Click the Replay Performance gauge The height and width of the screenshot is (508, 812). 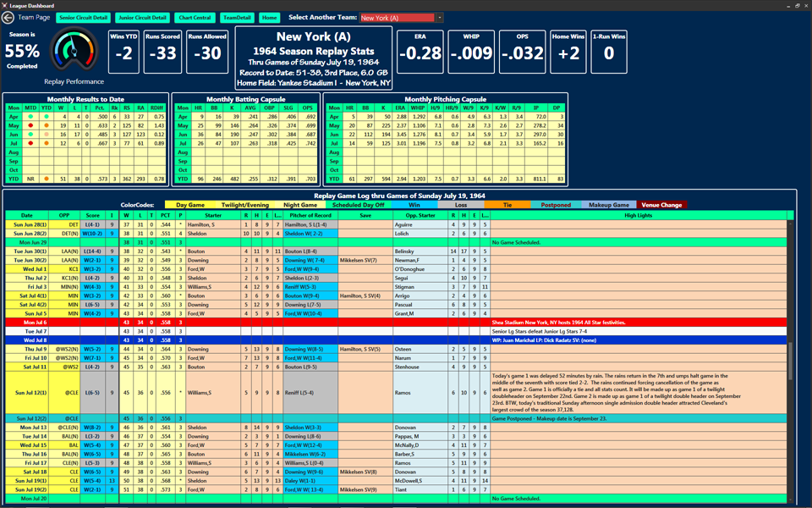74,51
